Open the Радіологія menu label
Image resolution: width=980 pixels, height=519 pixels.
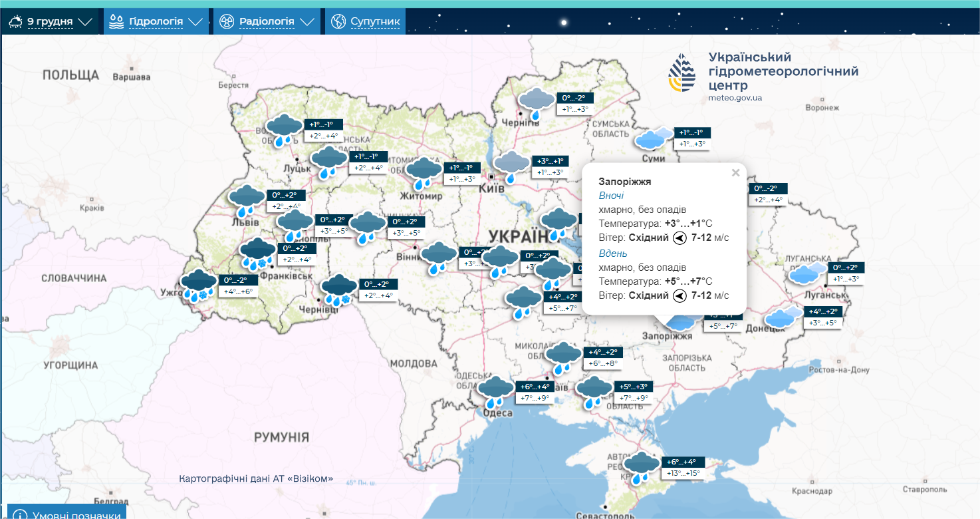(267, 21)
